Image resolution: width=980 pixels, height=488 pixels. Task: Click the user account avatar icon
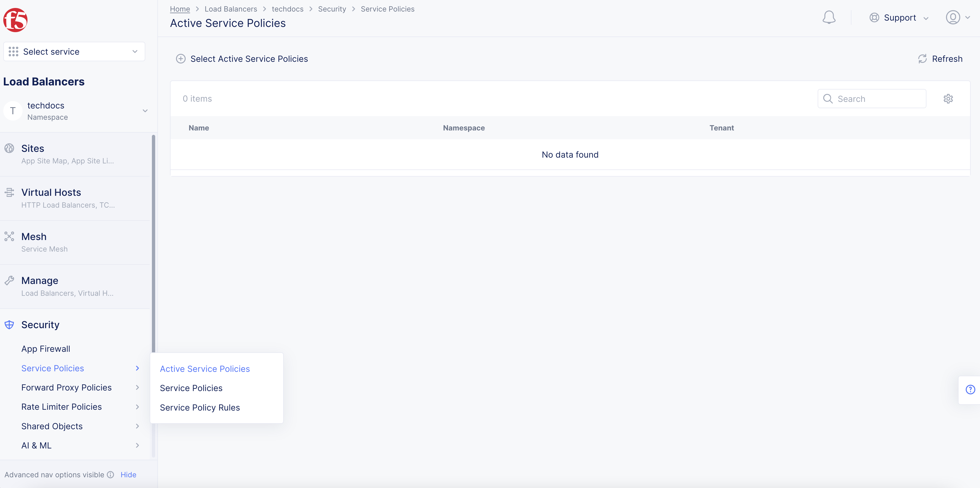[953, 18]
